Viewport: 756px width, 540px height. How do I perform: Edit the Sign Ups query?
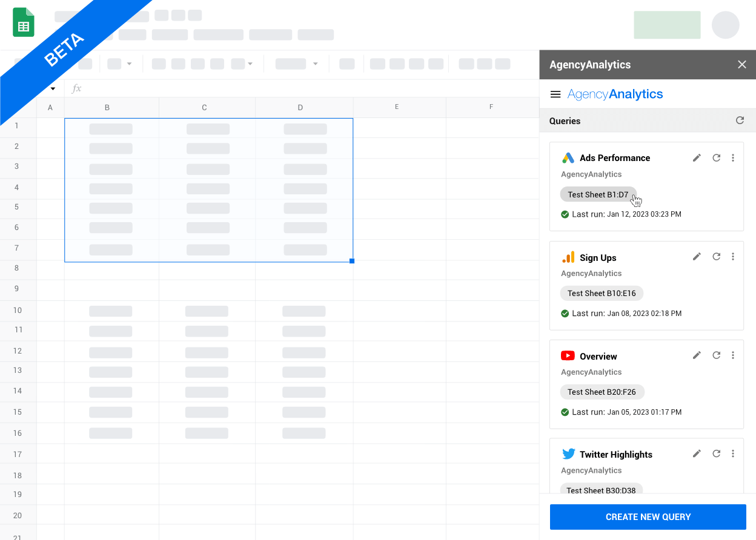pos(697,257)
